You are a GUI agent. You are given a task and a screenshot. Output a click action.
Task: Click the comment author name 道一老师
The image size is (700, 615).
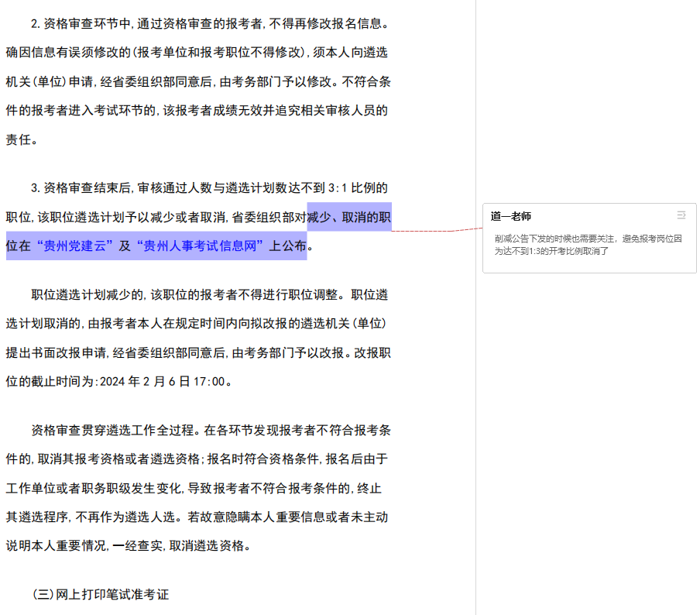tap(511, 216)
